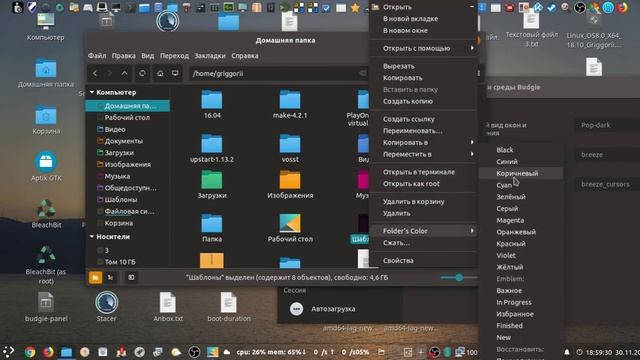Expand Переместить в submenu
The height and width of the screenshot is (360, 640).
click(423, 154)
